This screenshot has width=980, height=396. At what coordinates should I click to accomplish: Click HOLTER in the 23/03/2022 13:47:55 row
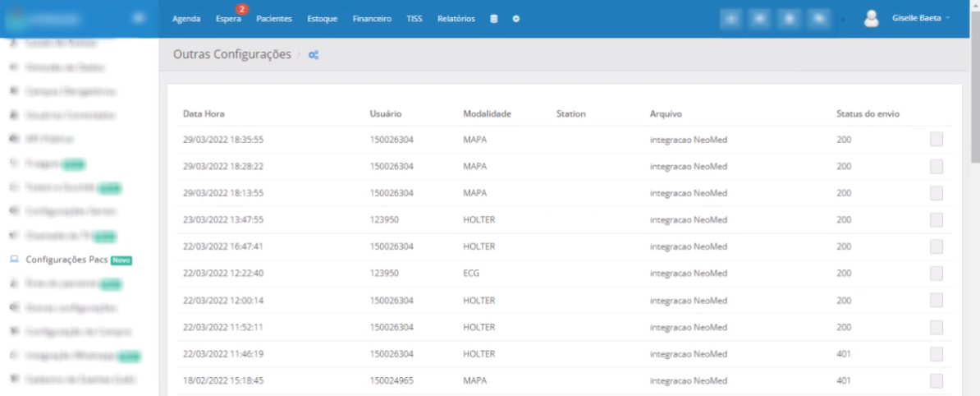pos(478,220)
